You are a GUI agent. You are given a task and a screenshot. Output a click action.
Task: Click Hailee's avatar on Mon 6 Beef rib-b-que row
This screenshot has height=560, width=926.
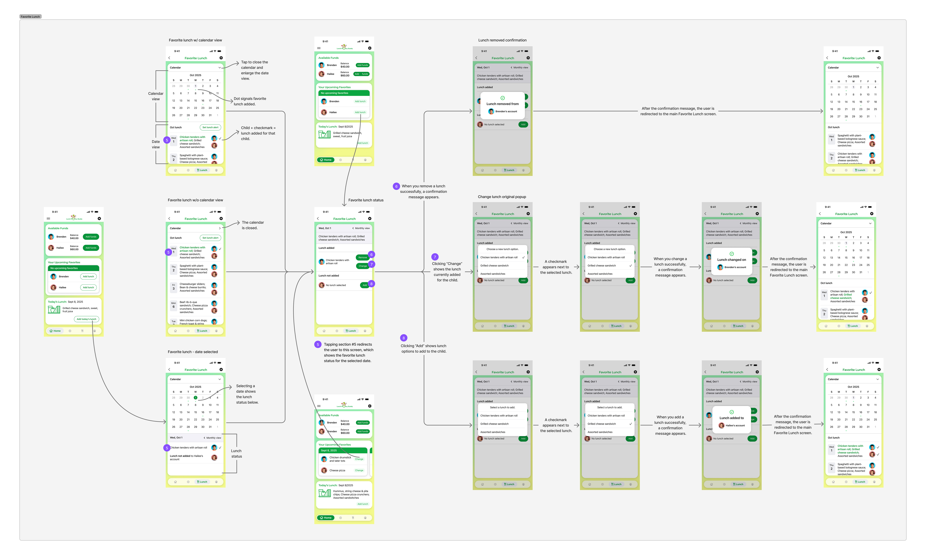coord(214,311)
